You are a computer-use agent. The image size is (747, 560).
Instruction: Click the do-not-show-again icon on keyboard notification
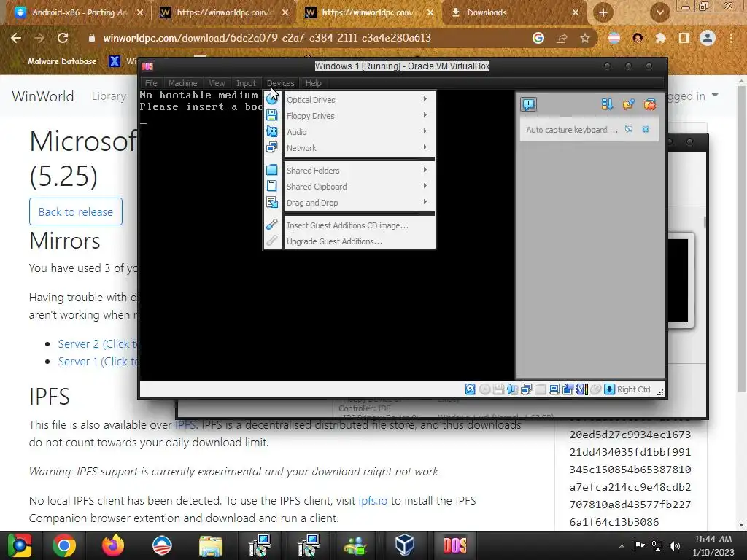[x=629, y=129]
